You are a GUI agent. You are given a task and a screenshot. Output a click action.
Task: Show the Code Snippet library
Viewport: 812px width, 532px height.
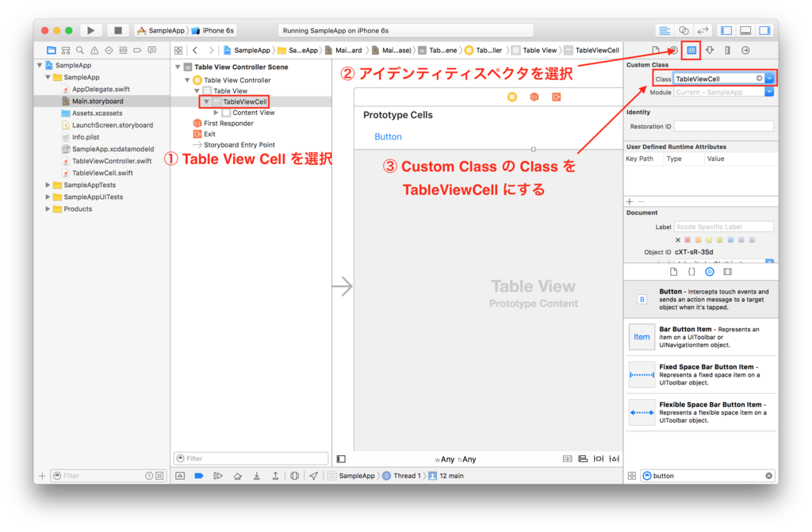point(691,272)
